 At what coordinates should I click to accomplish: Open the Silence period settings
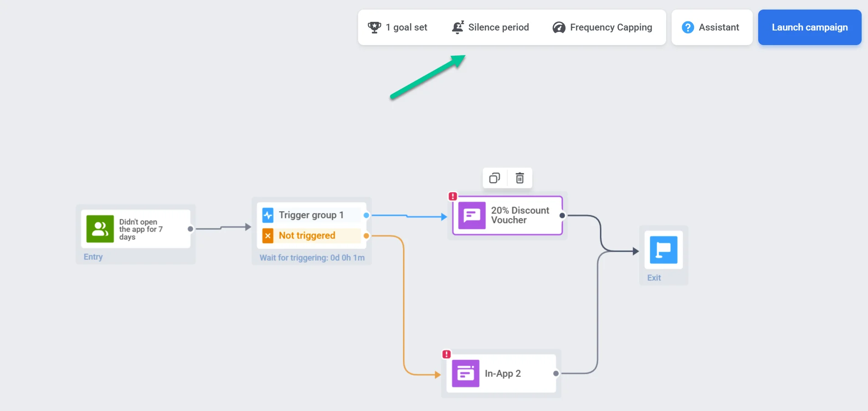coord(491,27)
